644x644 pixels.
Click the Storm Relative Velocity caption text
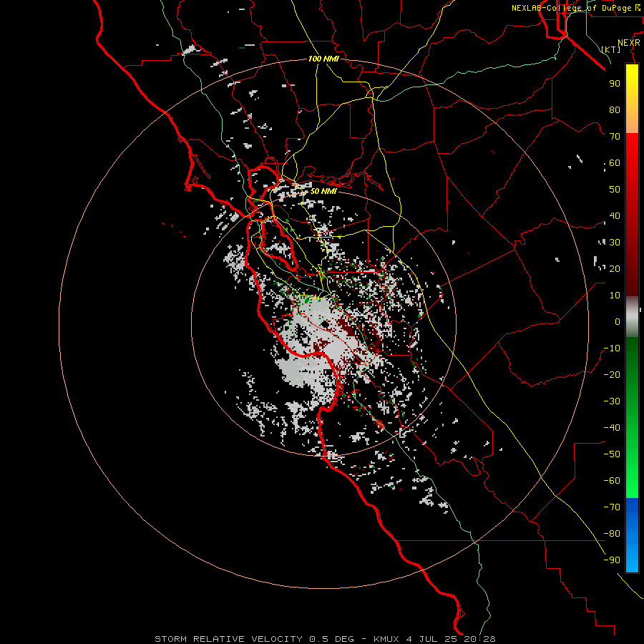tap(325, 639)
